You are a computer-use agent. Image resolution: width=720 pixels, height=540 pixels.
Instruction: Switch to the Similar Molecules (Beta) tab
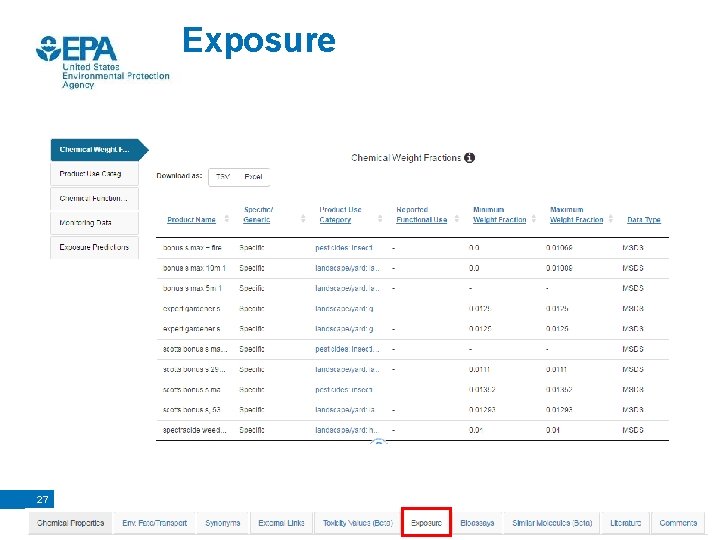[x=552, y=523]
